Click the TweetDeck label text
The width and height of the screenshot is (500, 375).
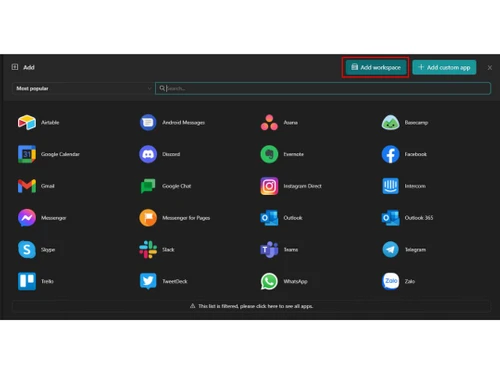point(175,281)
